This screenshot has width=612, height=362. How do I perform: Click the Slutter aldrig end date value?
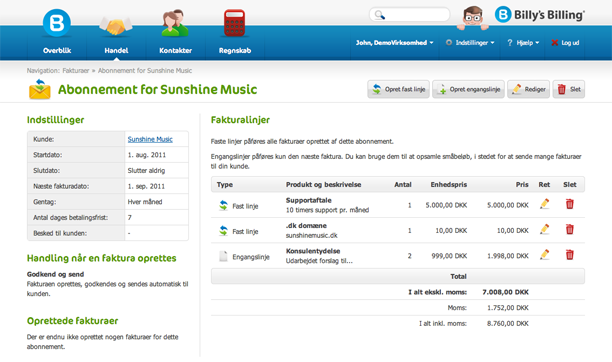coord(146,171)
